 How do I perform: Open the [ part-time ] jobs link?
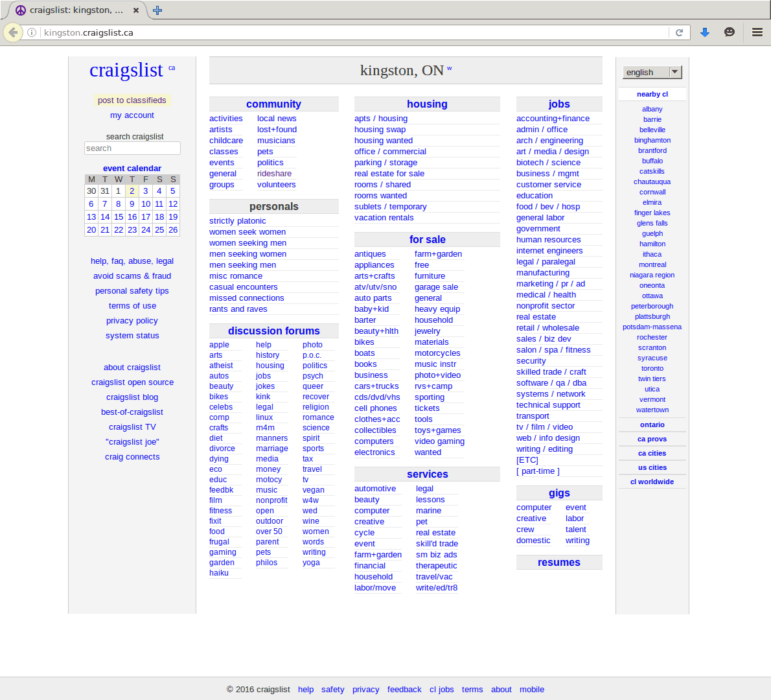pyautogui.click(x=538, y=471)
